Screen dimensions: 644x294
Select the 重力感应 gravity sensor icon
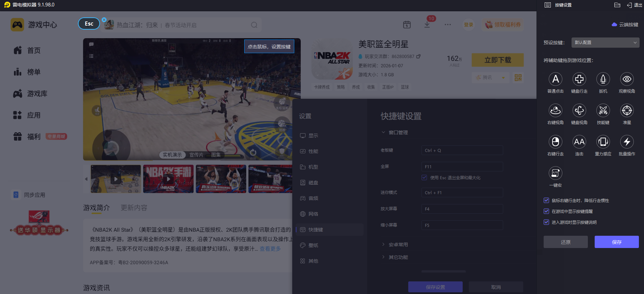pos(603,142)
